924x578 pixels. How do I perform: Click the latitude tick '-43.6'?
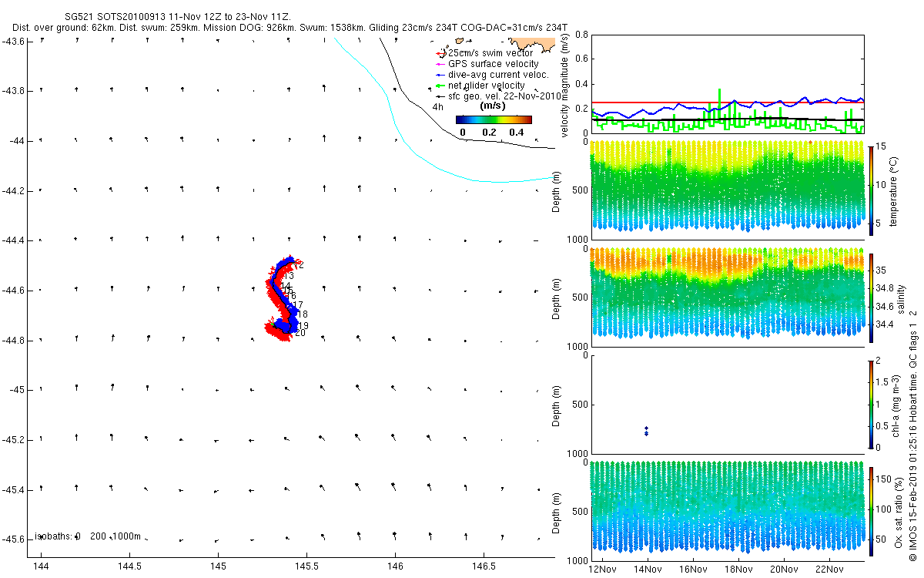[x=12, y=41]
